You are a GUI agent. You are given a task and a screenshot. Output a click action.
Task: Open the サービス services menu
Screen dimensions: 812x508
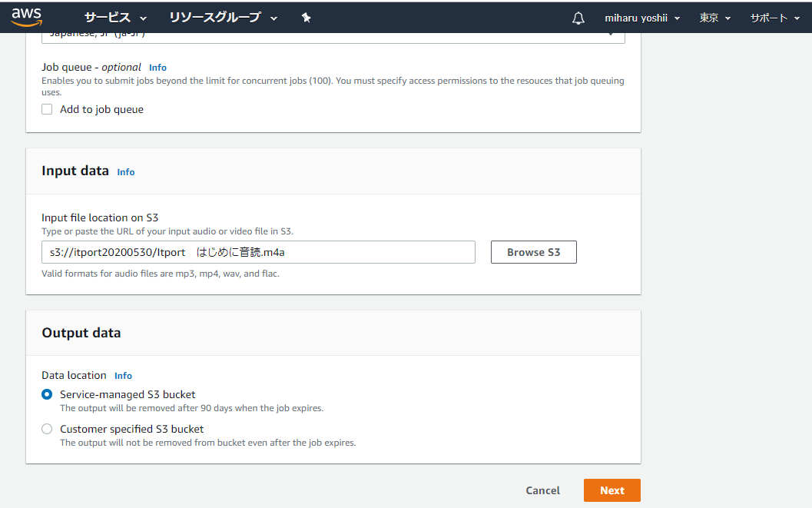coord(115,18)
